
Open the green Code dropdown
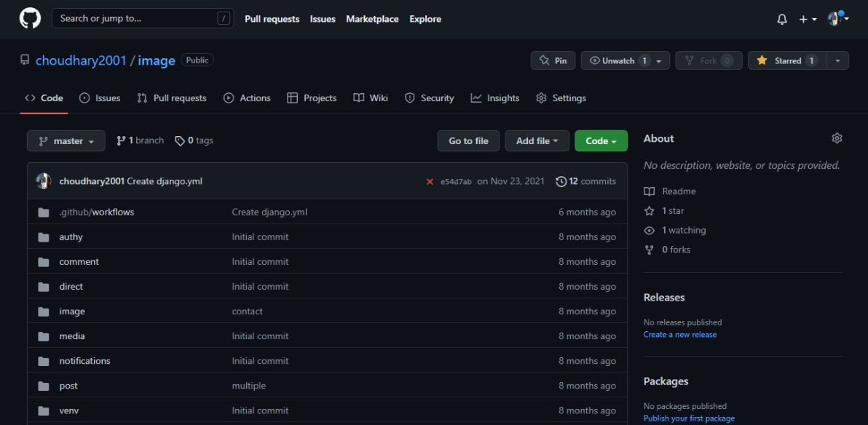(601, 141)
